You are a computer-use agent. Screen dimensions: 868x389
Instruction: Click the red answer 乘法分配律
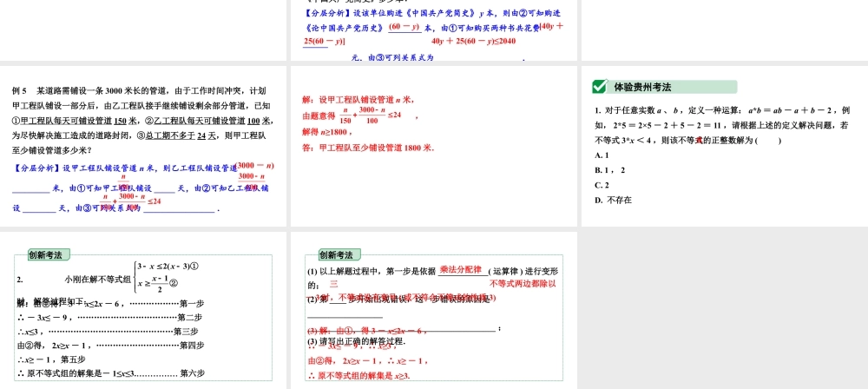tap(460, 270)
